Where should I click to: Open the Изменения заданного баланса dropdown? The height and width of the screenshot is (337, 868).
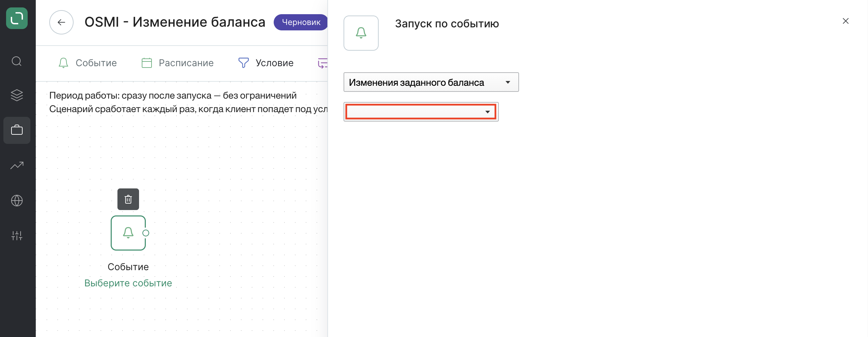tap(431, 82)
